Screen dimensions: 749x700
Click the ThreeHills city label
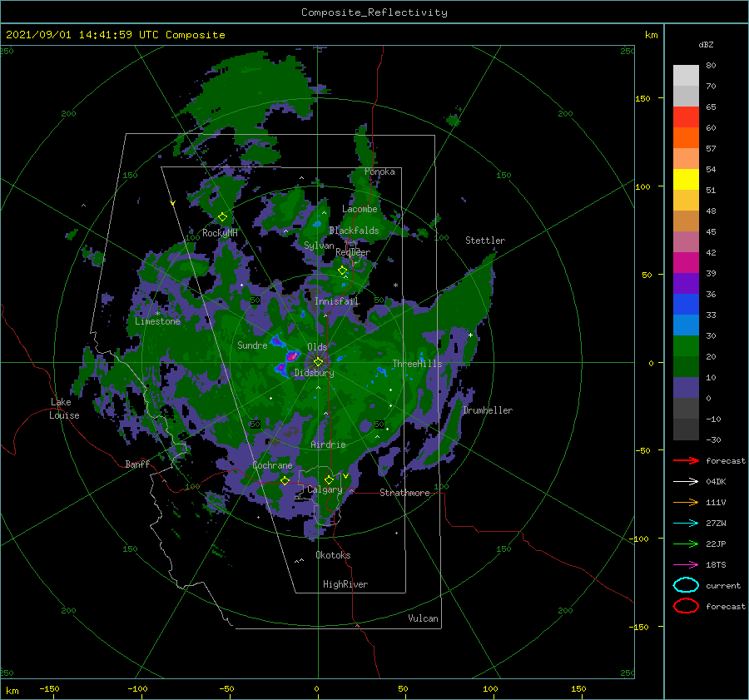(x=417, y=364)
